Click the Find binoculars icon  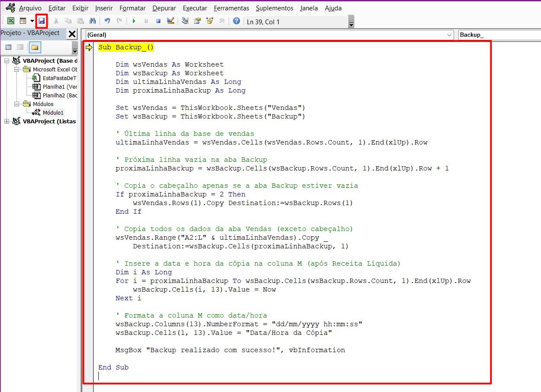click(x=92, y=21)
